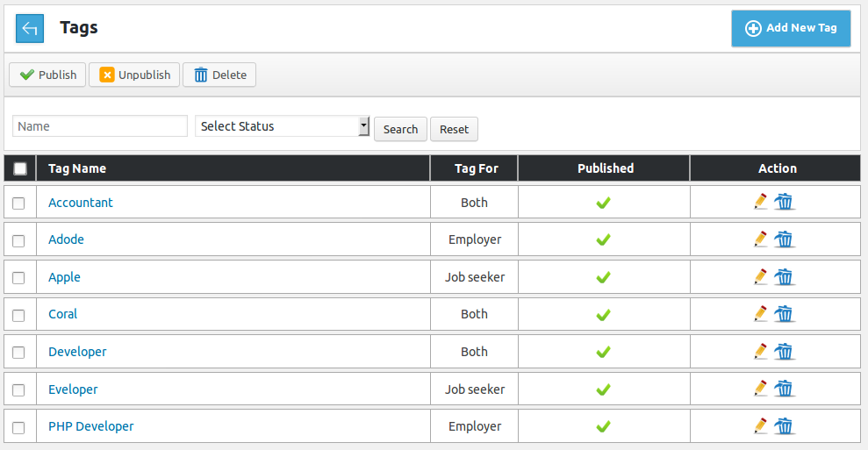Click the Unpublish toolbar button

pyautogui.click(x=134, y=75)
